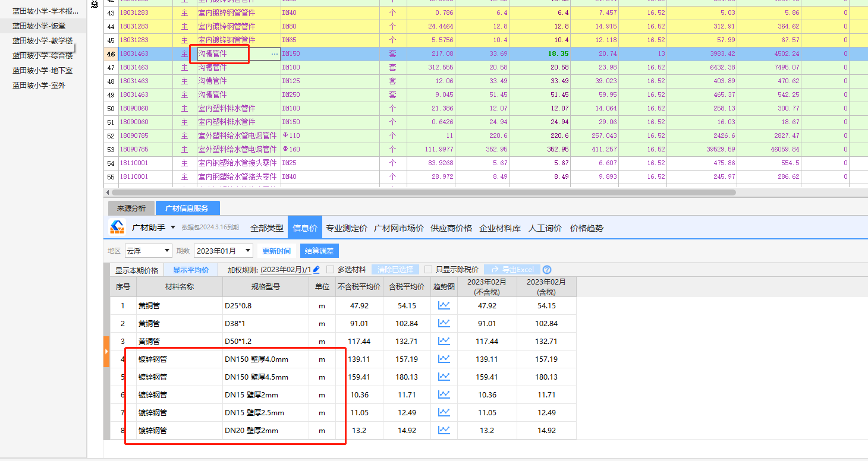
Task: Click the Φ160 specification cell
Action: pos(329,149)
